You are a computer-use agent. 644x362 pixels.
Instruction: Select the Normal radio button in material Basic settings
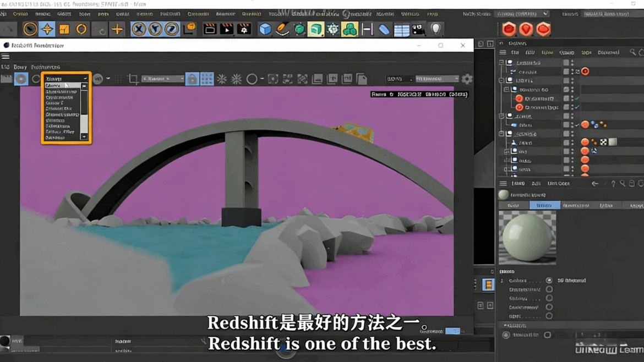548,281
